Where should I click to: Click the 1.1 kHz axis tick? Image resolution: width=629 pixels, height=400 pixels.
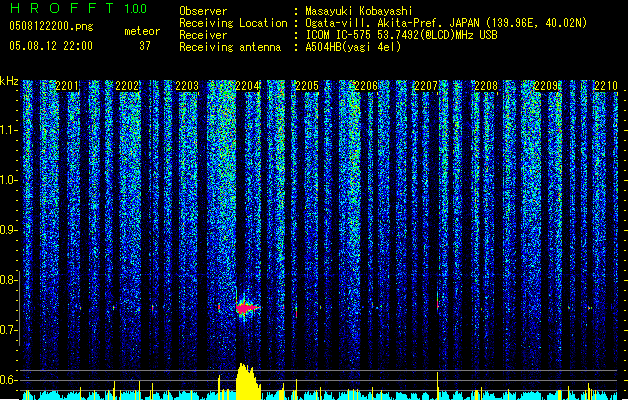tap(9, 130)
